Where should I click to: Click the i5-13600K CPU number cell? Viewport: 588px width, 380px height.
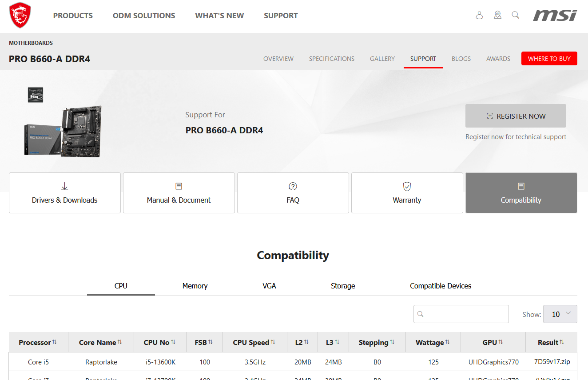pos(160,362)
